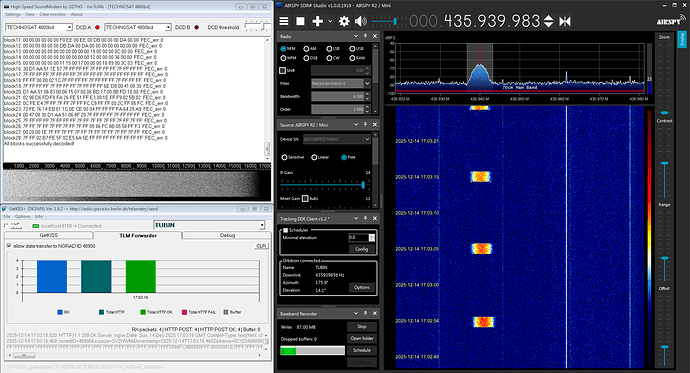Select USB demodulation mode
Viewport: 690px width, 373px height.
click(x=352, y=49)
